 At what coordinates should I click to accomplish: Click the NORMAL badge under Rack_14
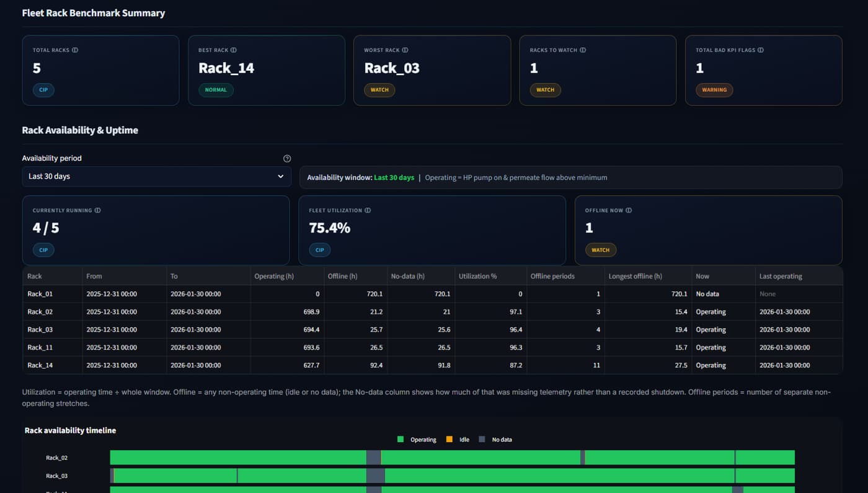coord(216,90)
